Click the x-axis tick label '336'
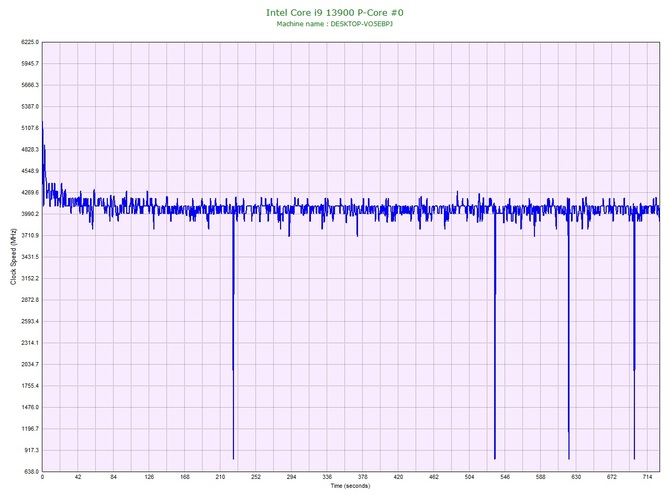 (327, 477)
